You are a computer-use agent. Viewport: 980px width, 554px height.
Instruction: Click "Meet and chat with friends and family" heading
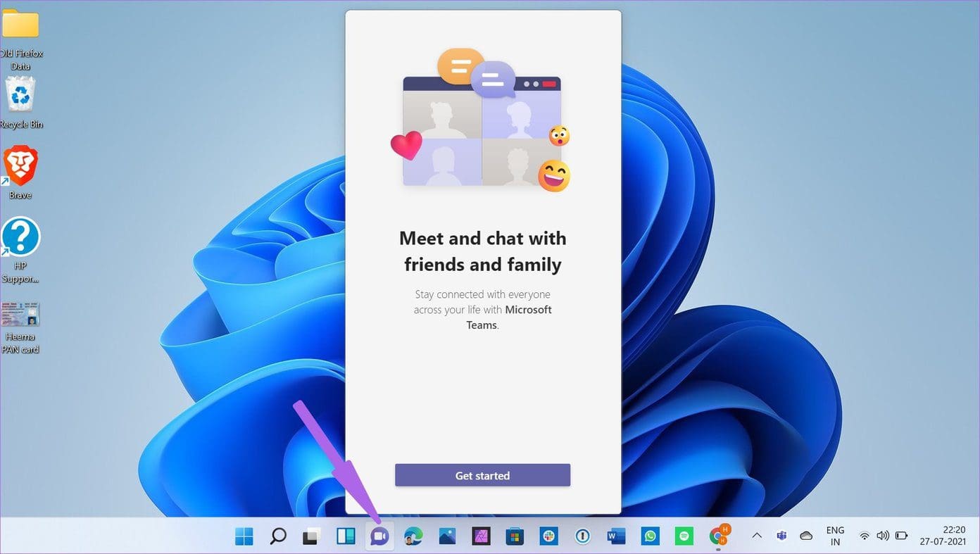pyautogui.click(x=482, y=251)
